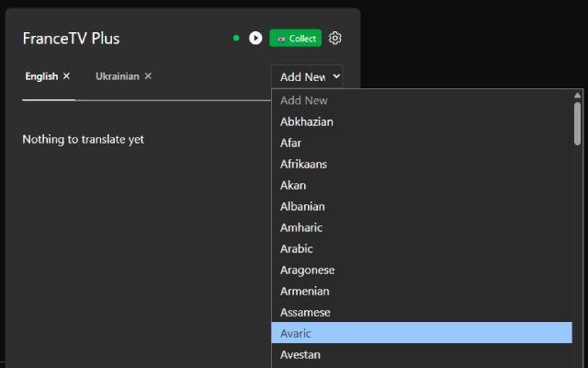The width and height of the screenshot is (588, 368).
Task: Remove the Ukrainian language tab
Action: (148, 75)
